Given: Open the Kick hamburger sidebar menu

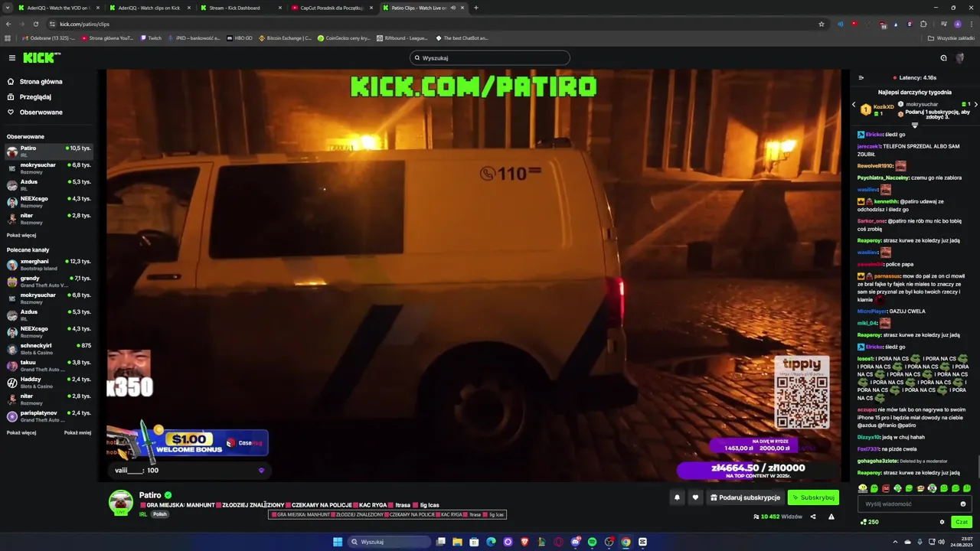Looking at the screenshot, I should click(x=11, y=57).
